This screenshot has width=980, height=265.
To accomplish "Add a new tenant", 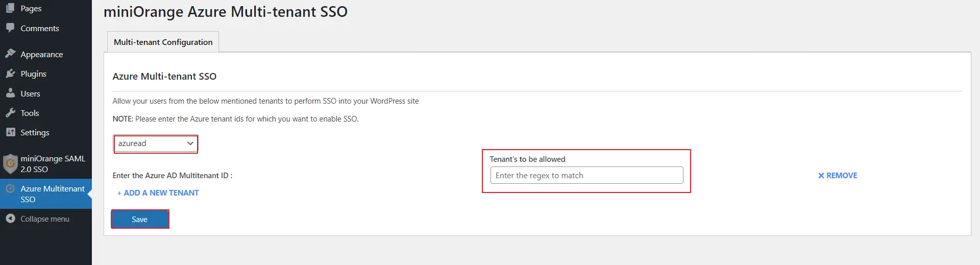I will (x=158, y=192).
